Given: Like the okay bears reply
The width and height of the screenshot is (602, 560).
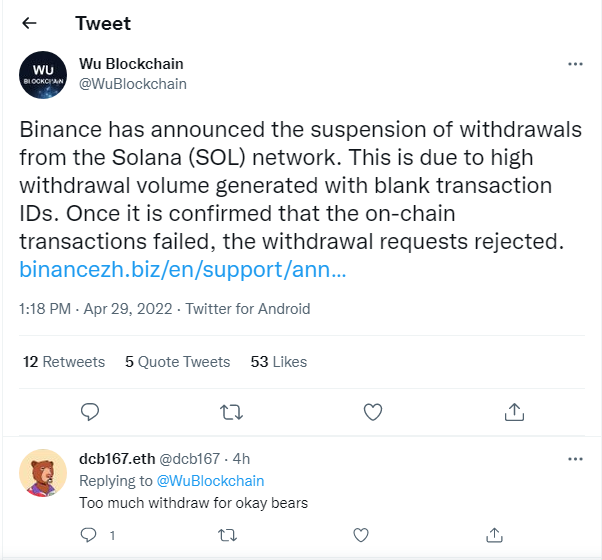Looking at the screenshot, I should point(361,535).
